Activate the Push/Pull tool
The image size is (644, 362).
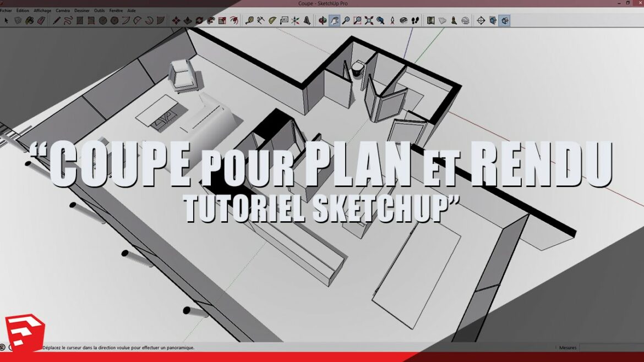click(x=188, y=20)
